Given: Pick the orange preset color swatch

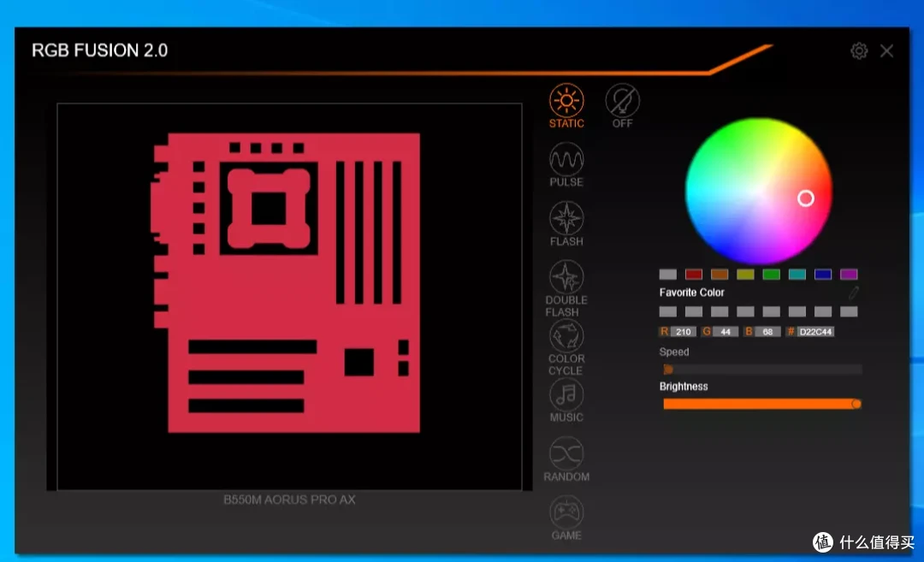Looking at the screenshot, I should [720, 274].
